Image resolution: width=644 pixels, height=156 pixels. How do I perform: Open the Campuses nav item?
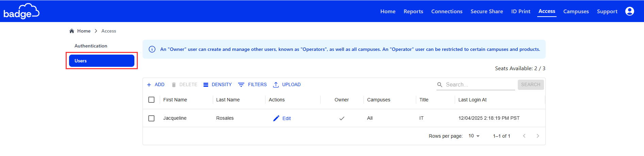tap(576, 11)
